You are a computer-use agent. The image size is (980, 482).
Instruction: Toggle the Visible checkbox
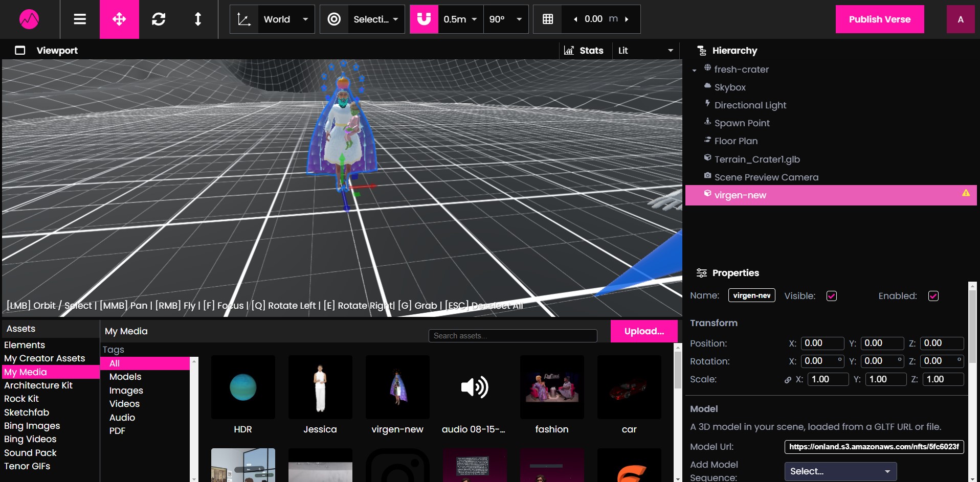click(x=832, y=296)
